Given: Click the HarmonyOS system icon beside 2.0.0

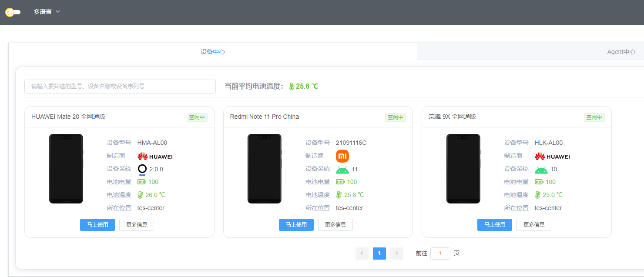Looking at the screenshot, I should [x=142, y=170].
